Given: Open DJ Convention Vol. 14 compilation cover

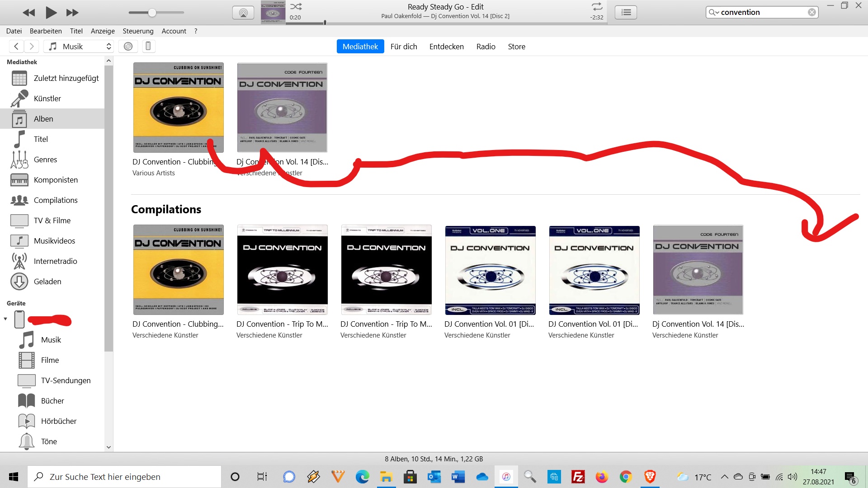Looking at the screenshot, I should (698, 270).
